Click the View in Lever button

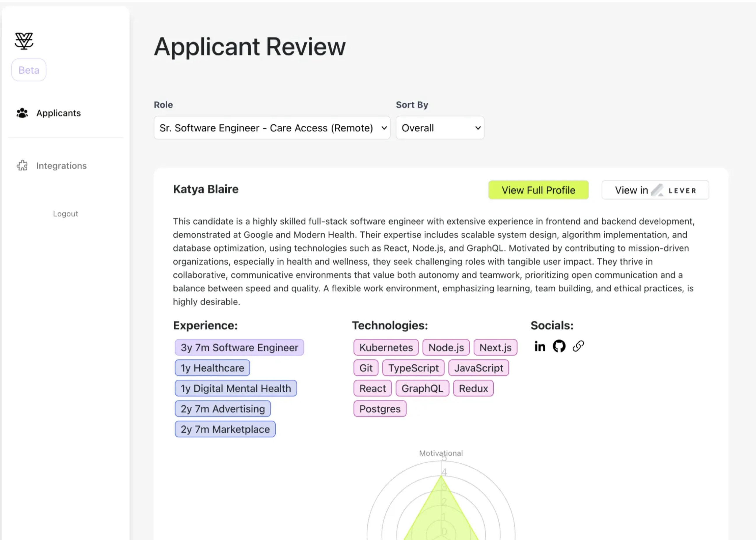655,190
